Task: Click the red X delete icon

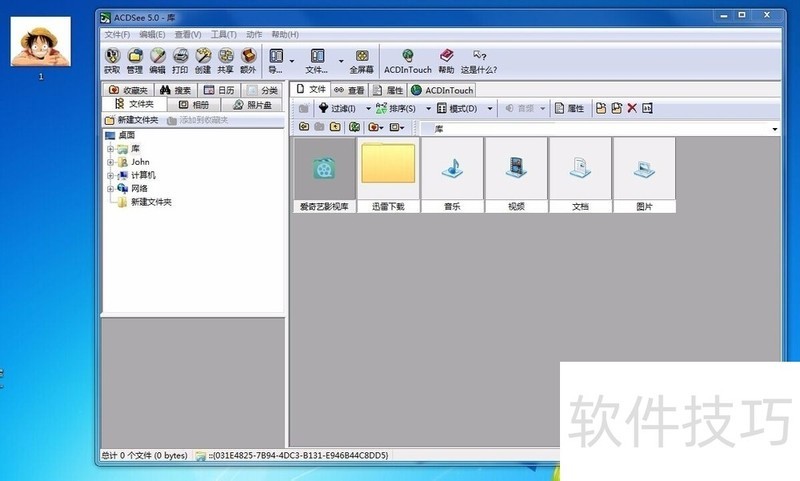Action: point(632,108)
